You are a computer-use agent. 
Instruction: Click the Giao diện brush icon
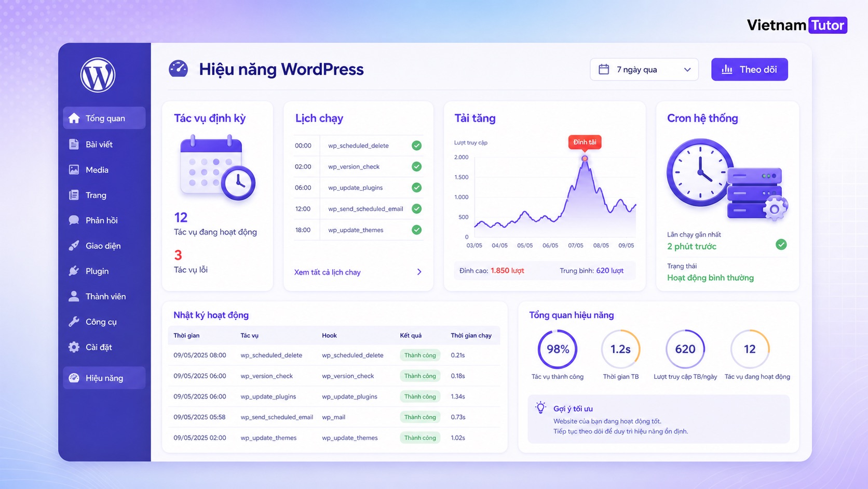click(x=74, y=246)
